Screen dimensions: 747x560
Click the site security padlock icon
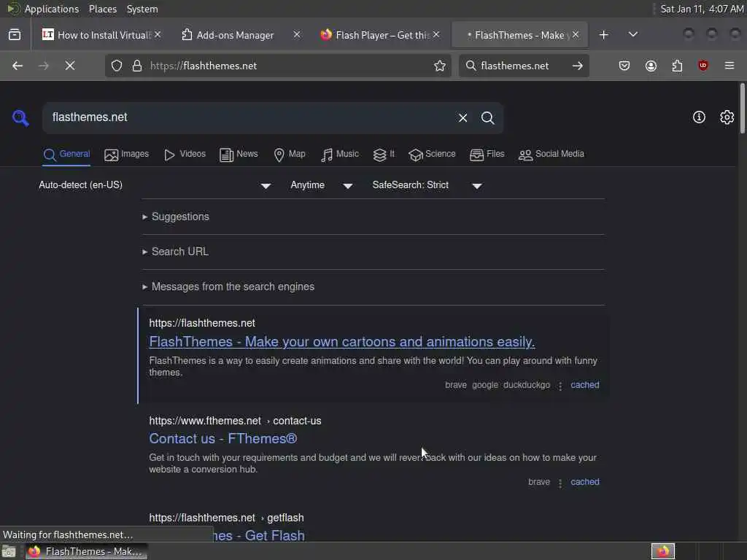[137, 66]
